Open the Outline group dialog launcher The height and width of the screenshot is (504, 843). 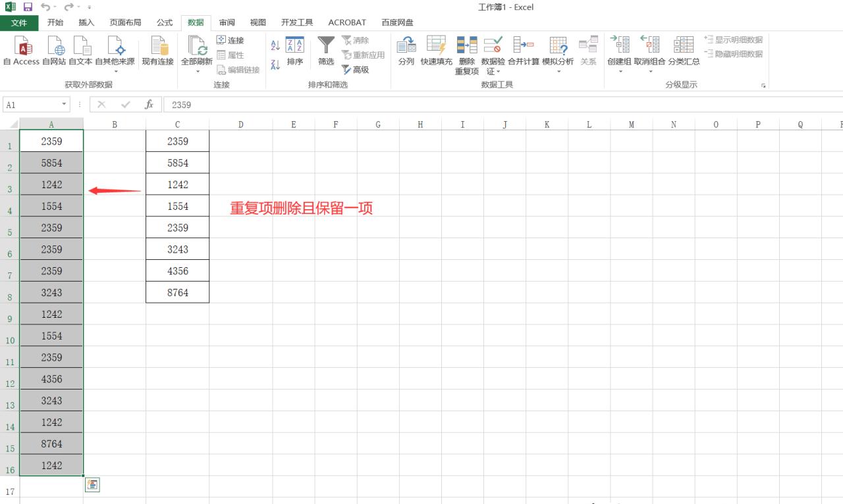coord(764,86)
